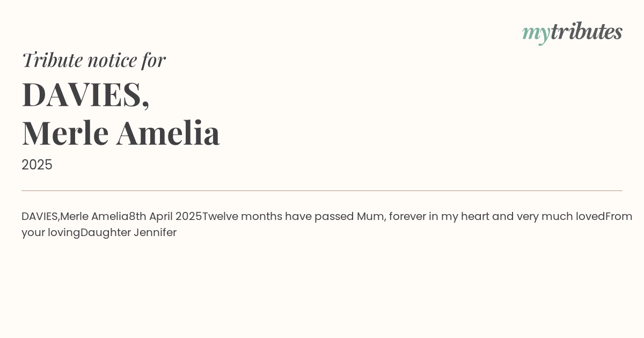This screenshot has height=338, width=644.
Task: Click the "Tribute notice for" heading
Action: (x=94, y=60)
